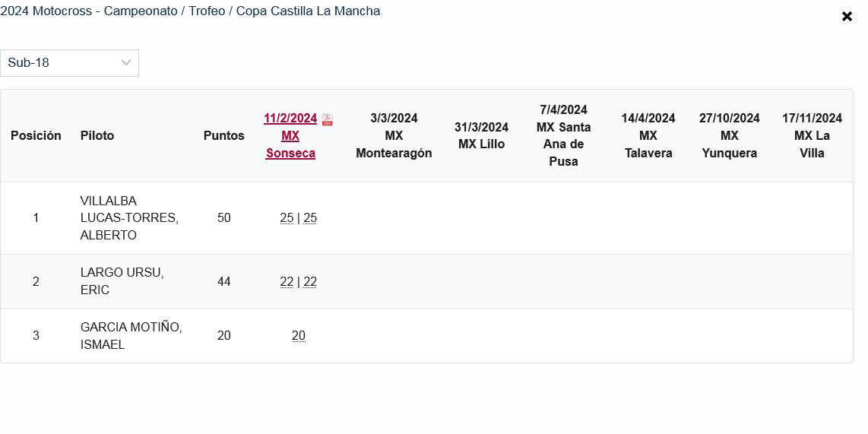868x434 pixels.
Task: Click Garcia Motiño's race score 20
Action: click(x=299, y=336)
